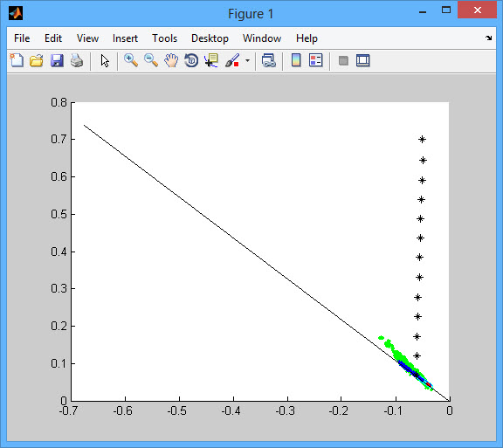The image size is (503, 448).
Task: Enable the Data Cursor tool
Action: tap(211, 60)
